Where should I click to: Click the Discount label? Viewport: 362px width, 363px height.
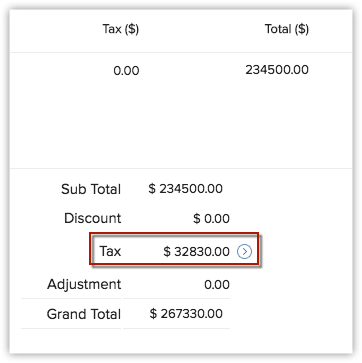[92, 219]
